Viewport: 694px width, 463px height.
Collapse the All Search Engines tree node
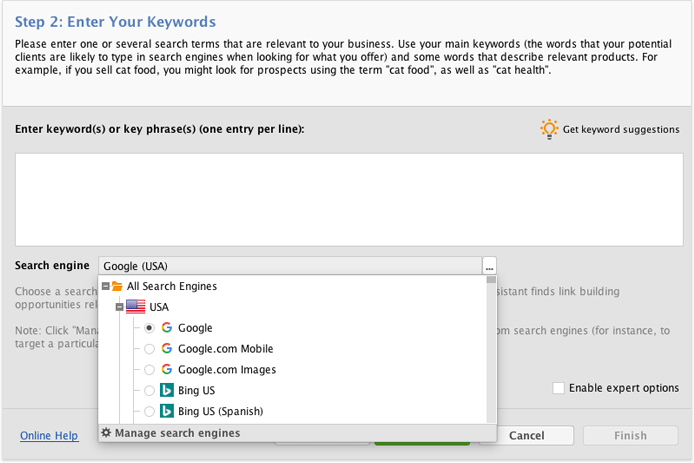106,286
